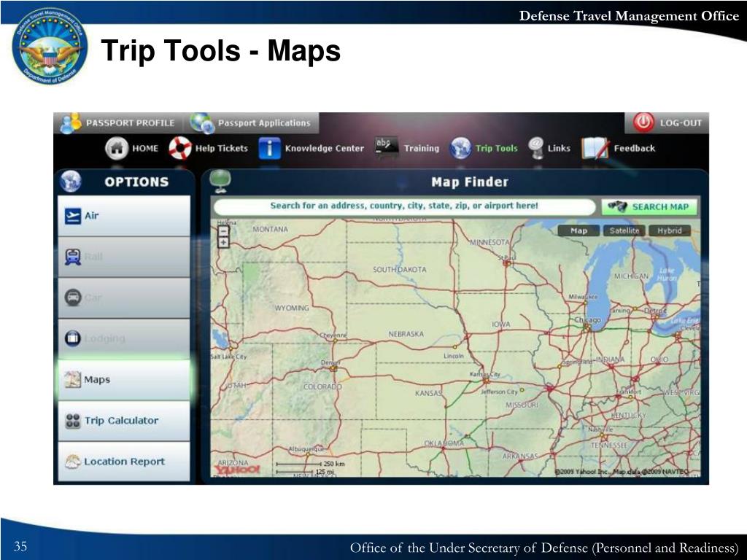Viewport: 747px width, 560px height.
Task: Click the LOG-OUT button label
Action: pyautogui.click(x=681, y=122)
